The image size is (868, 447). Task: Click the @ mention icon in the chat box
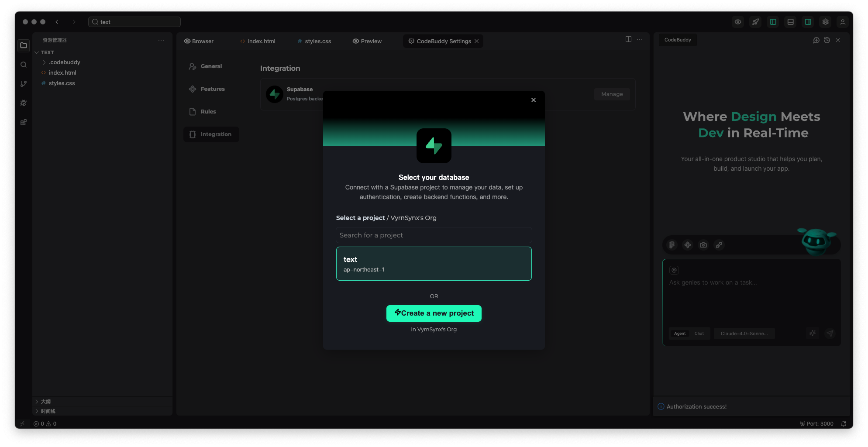tap(674, 270)
